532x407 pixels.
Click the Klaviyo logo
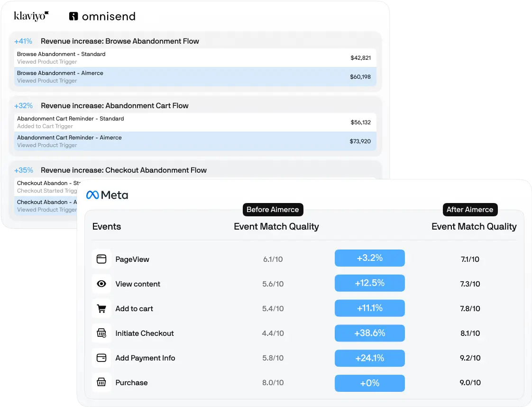(x=31, y=16)
